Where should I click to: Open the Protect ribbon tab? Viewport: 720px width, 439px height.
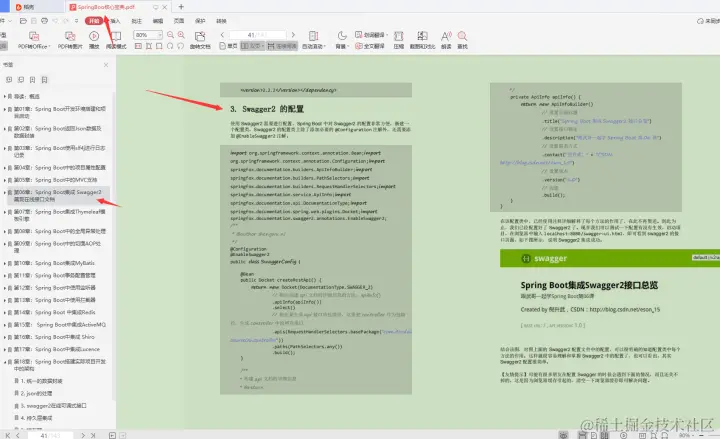(200, 21)
